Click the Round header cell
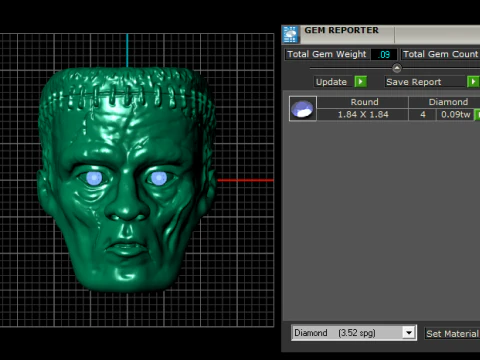Viewport: 480px width, 360px height. pos(363,102)
